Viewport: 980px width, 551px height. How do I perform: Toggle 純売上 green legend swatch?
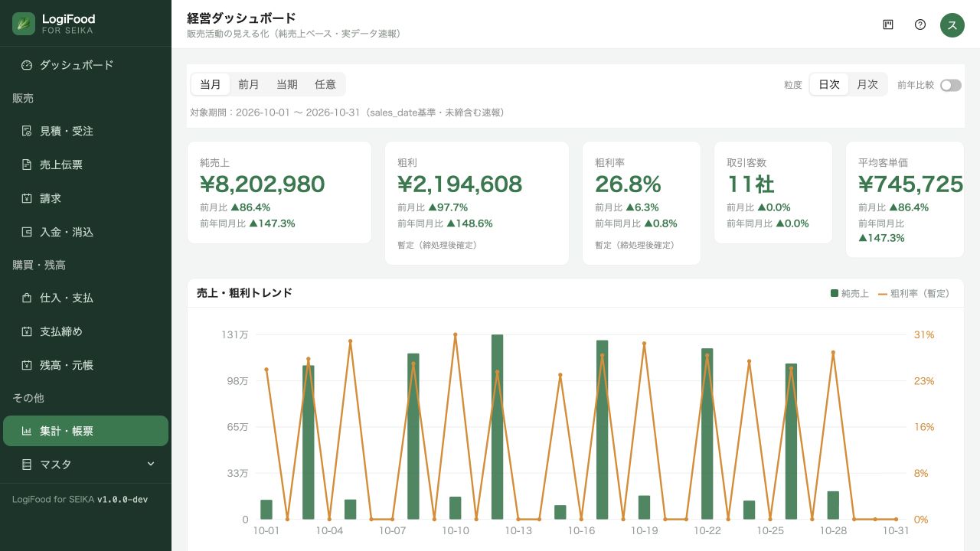pos(835,293)
